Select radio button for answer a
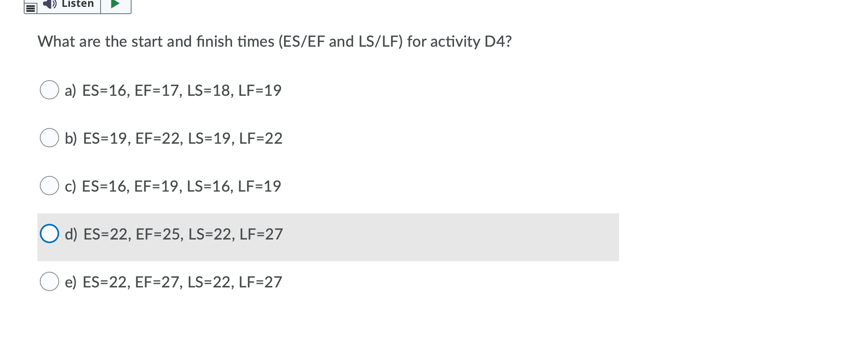The image size is (868, 347). coord(50,90)
